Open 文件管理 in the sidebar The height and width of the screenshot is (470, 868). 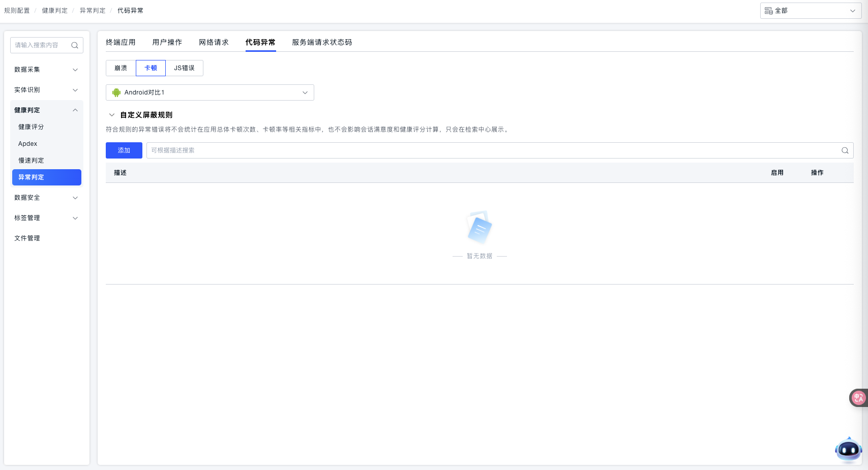tap(27, 238)
